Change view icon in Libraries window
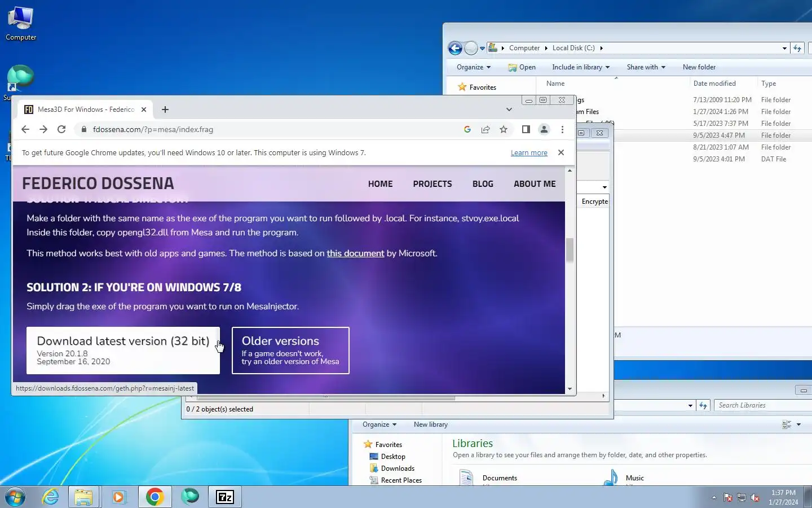 tap(787, 424)
